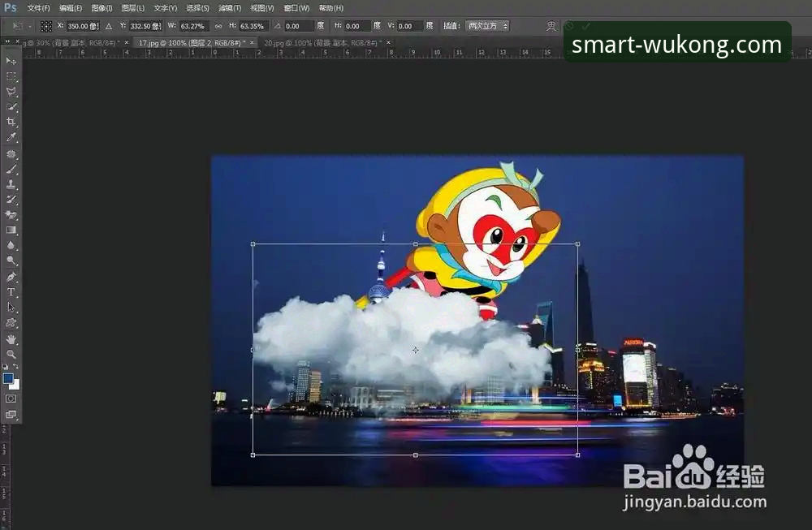Open the 文字(Y) menu
The width and height of the screenshot is (812, 530).
click(165, 8)
